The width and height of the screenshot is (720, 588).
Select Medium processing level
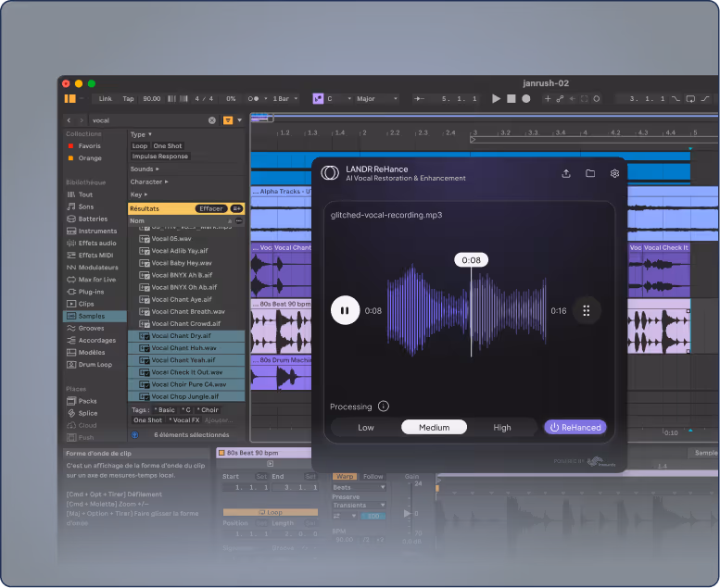pos(434,428)
